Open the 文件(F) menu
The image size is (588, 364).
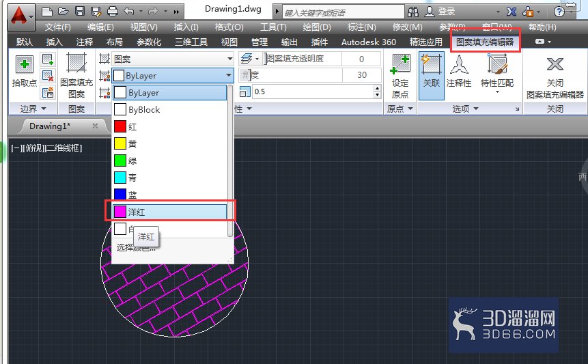coord(58,27)
